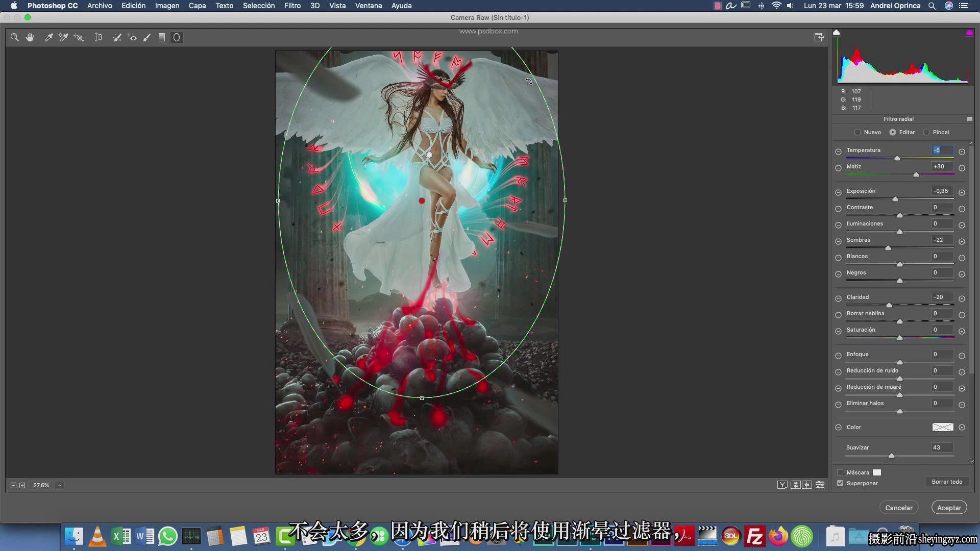Click the Sombras slider handle
Image resolution: width=980 pixels, height=551 pixels.
click(x=888, y=248)
